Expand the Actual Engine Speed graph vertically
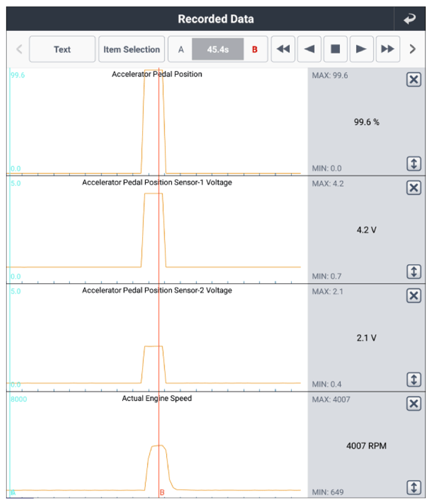 (413, 487)
